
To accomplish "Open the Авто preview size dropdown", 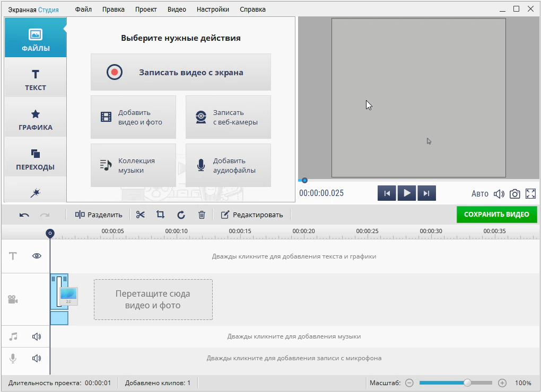I will pos(480,194).
